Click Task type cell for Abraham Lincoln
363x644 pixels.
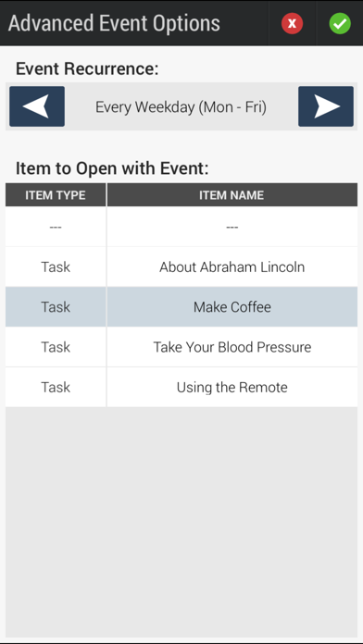click(x=56, y=267)
